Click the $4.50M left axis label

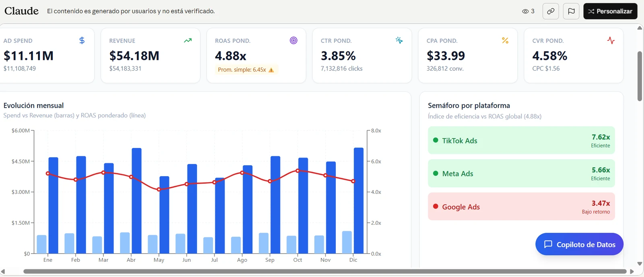click(21, 162)
